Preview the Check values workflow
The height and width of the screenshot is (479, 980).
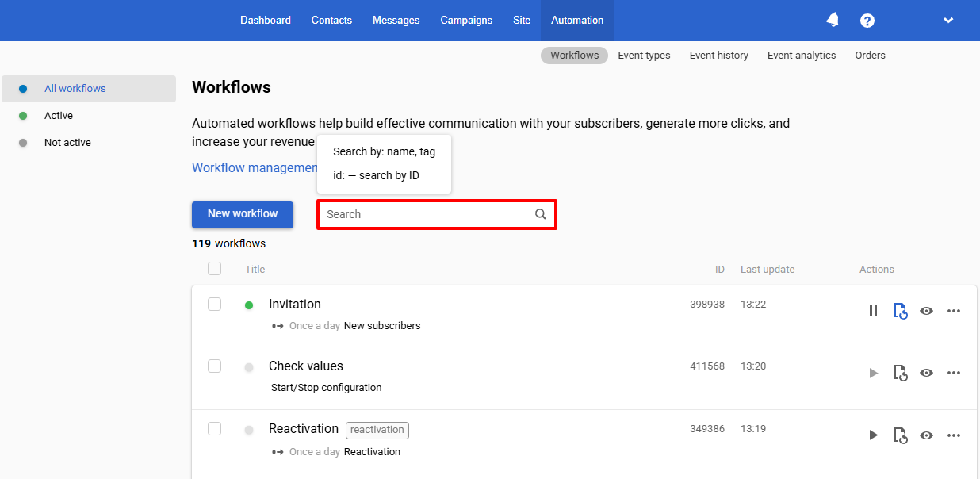(926, 373)
